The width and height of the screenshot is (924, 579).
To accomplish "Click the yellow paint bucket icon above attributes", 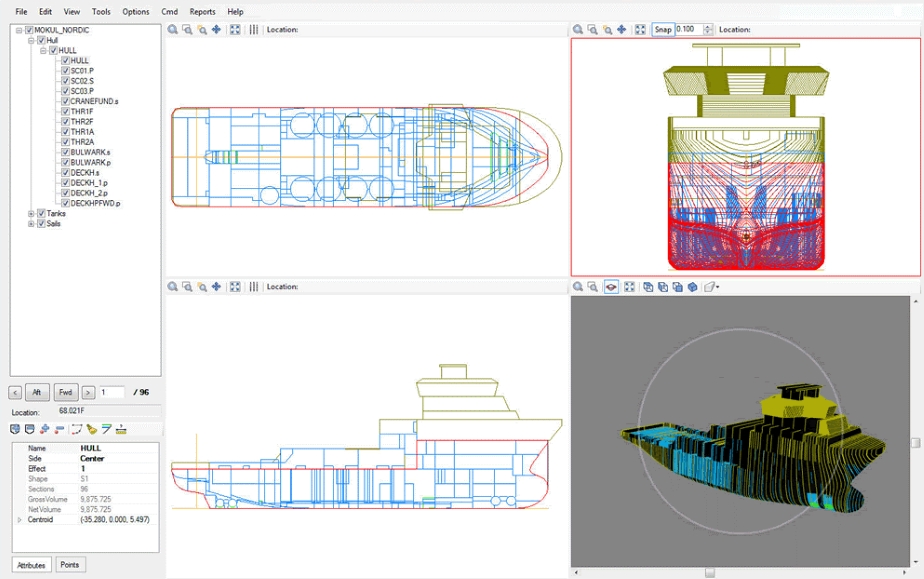I will tap(92, 429).
